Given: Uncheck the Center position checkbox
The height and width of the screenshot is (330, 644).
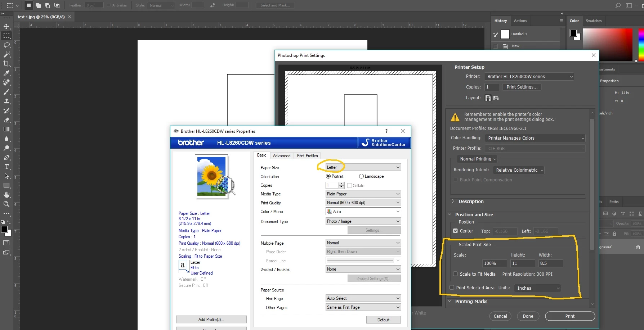Looking at the screenshot, I should tap(455, 231).
